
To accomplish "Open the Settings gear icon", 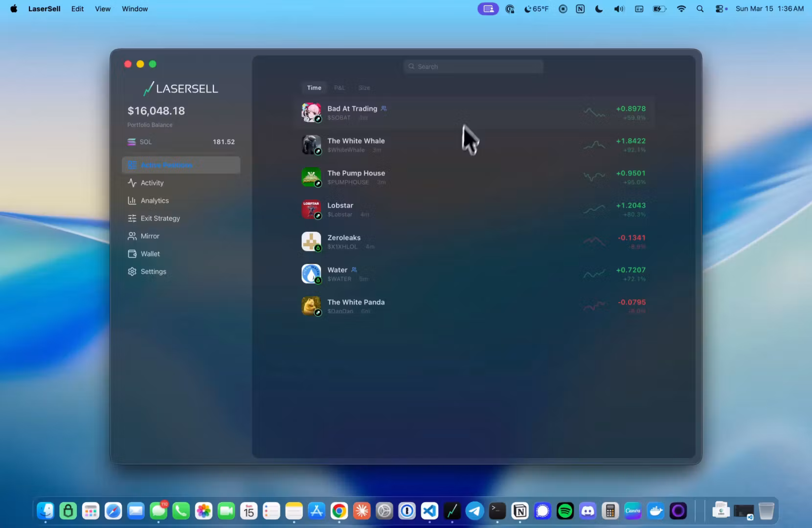I will pos(132,272).
